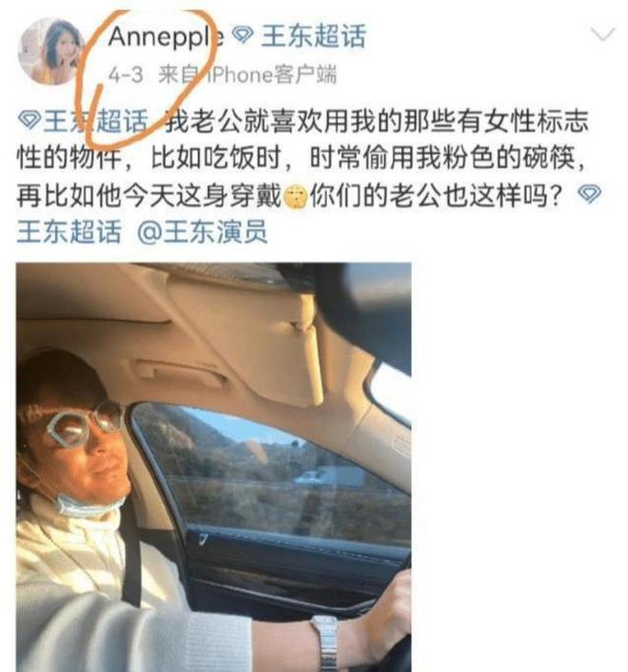The image size is (628, 672).
Task: Open the @王东演员 mention
Action: click(202, 232)
